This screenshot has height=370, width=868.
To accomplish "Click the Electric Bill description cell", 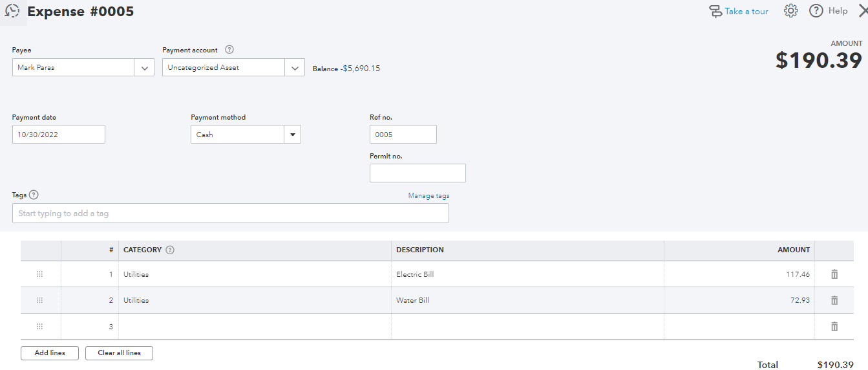I will [x=527, y=274].
